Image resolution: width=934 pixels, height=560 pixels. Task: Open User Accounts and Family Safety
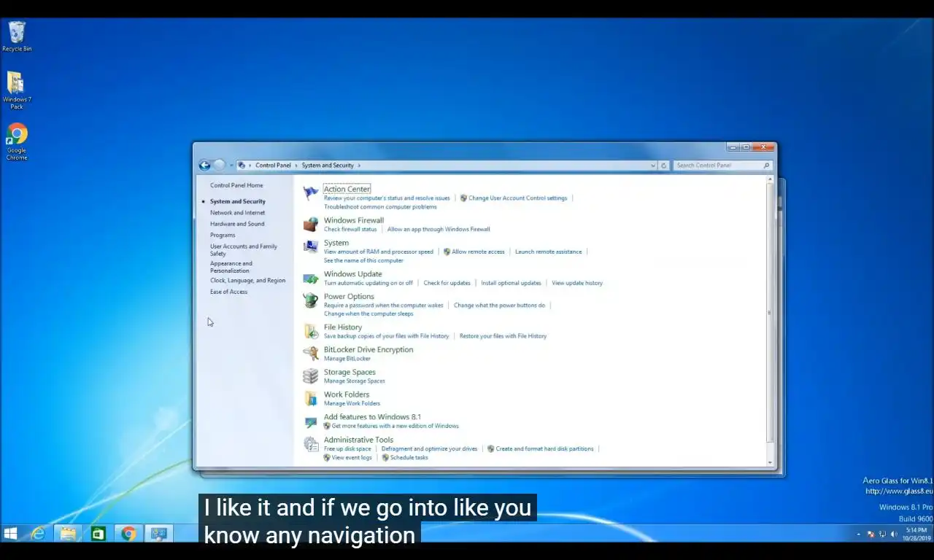pos(244,250)
